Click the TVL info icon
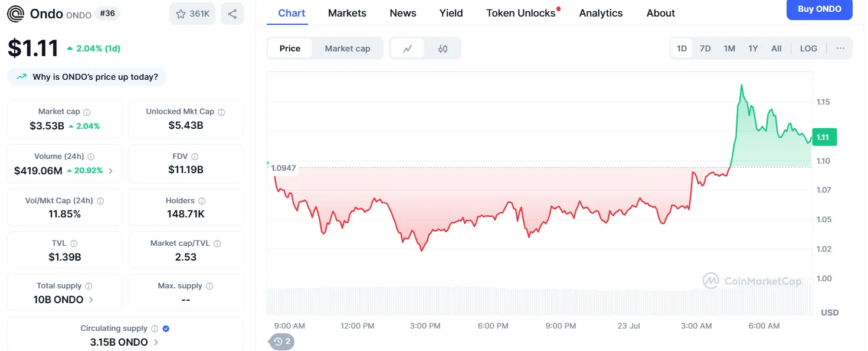The image size is (868, 351). click(x=74, y=243)
